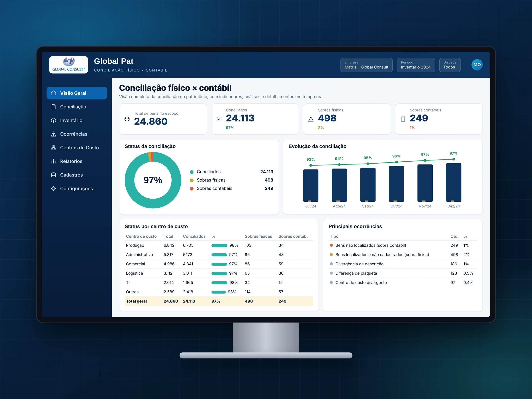The image size is (532, 399).
Task: Open the Inventário menu item
Action: (77, 120)
